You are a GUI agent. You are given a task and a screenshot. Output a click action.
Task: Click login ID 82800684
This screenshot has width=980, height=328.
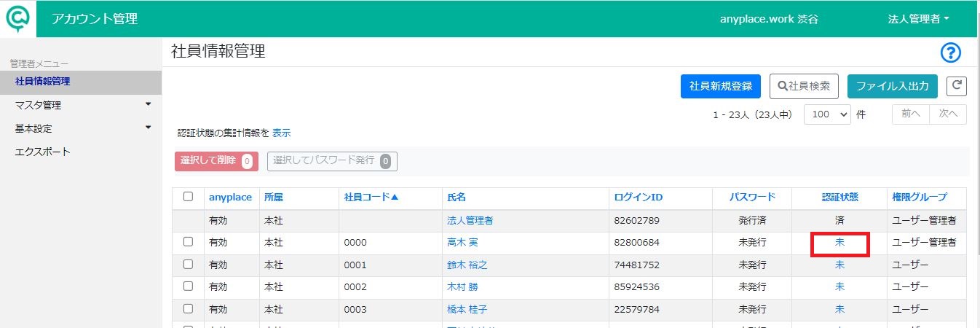click(636, 242)
